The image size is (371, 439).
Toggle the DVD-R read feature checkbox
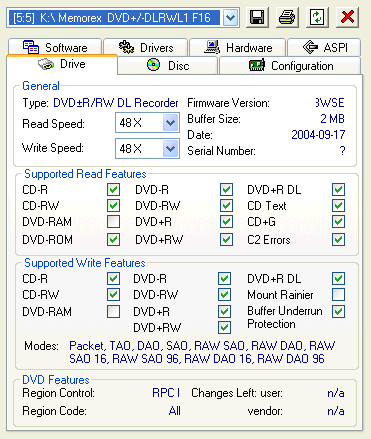pos(226,189)
